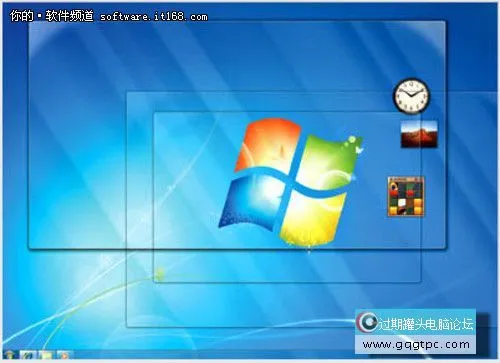
Task: Open Windows Media Player taskbar icon
Action: 64,355
